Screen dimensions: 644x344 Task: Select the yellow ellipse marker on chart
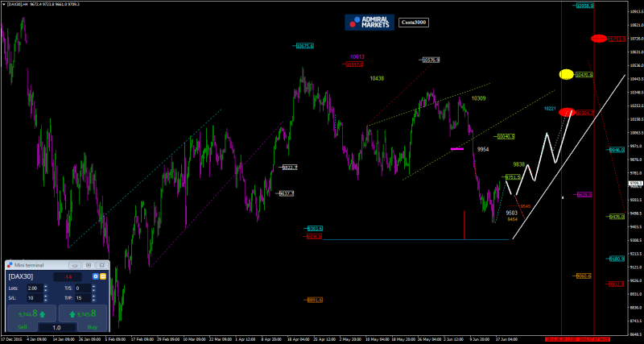pos(566,74)
